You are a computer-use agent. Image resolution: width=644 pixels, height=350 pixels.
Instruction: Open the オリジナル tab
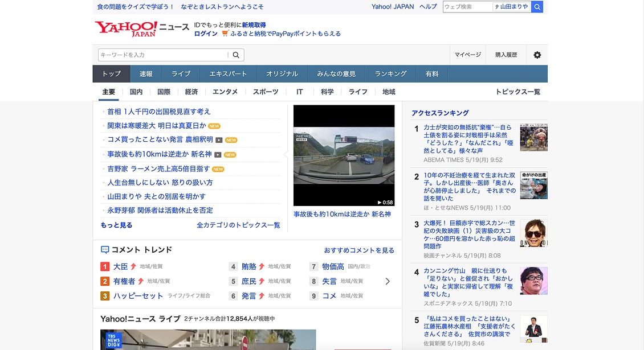282,74
